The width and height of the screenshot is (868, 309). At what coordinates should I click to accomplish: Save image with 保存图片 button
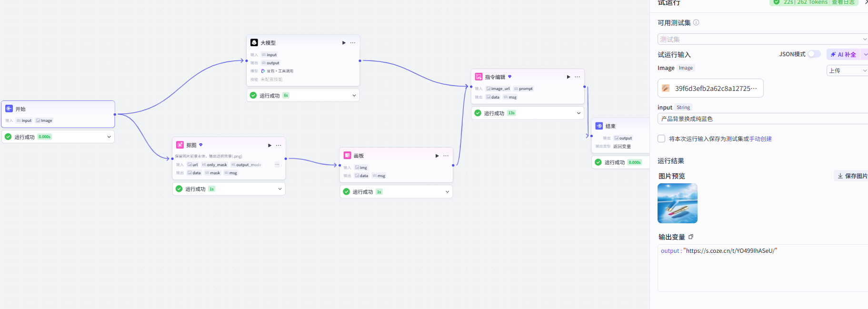[x=852, y=176]
